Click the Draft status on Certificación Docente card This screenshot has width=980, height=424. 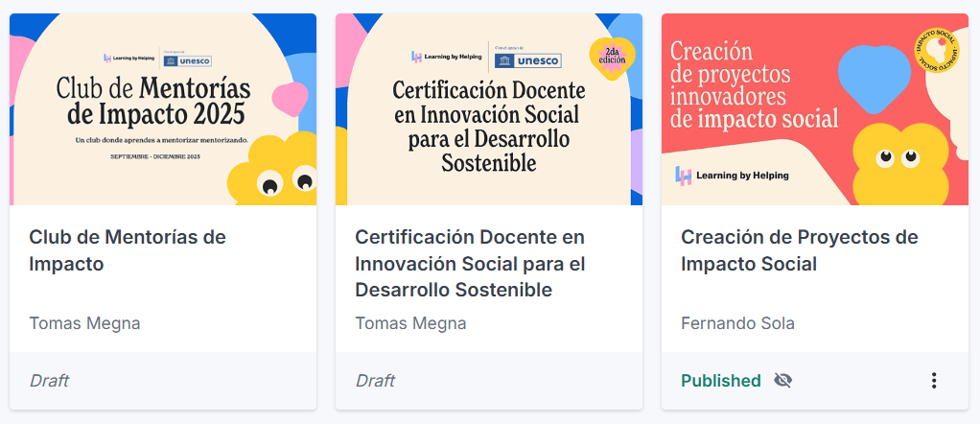(x=375, y=381)
